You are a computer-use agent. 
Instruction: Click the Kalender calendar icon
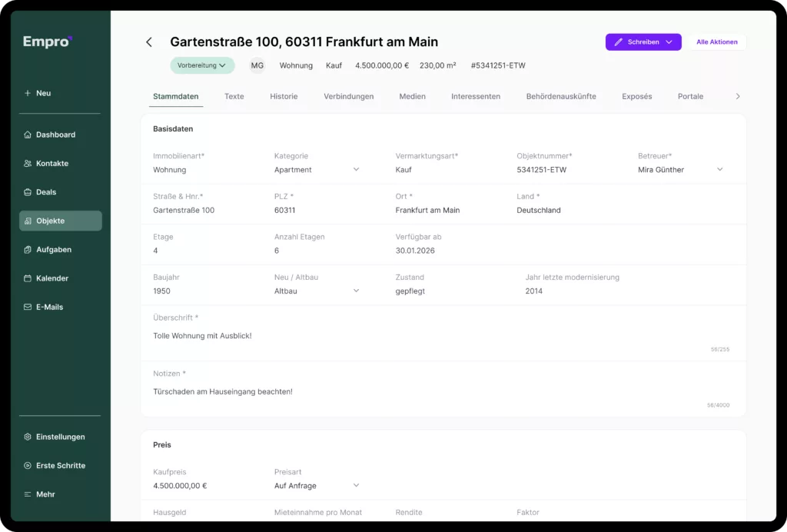(28, 278)
